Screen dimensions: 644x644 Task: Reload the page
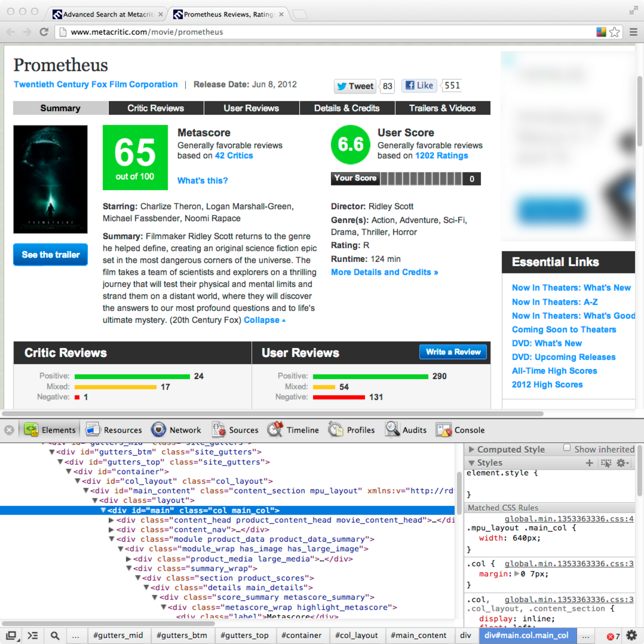point(44,32)
